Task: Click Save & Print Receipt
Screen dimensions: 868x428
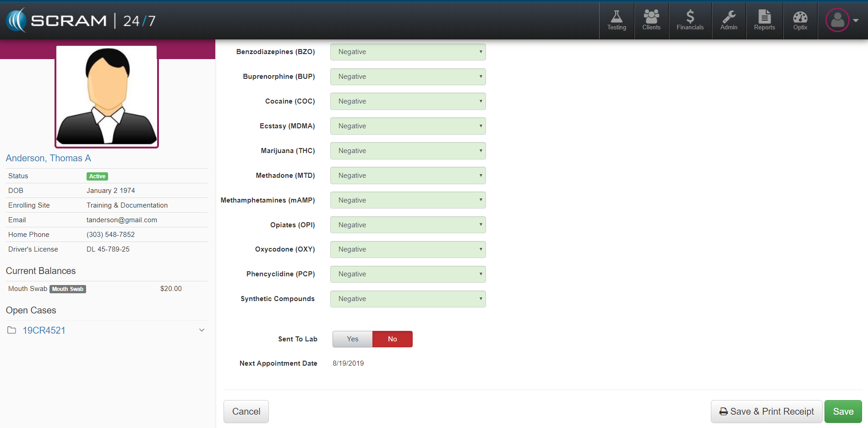Action: pyautogui.click(x=766, y=412)
